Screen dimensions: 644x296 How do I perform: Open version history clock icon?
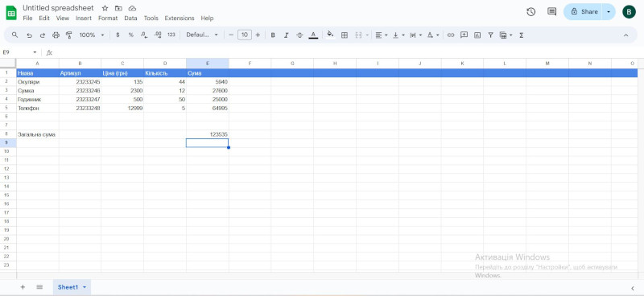pyautogui.click(x=531, y=12)
